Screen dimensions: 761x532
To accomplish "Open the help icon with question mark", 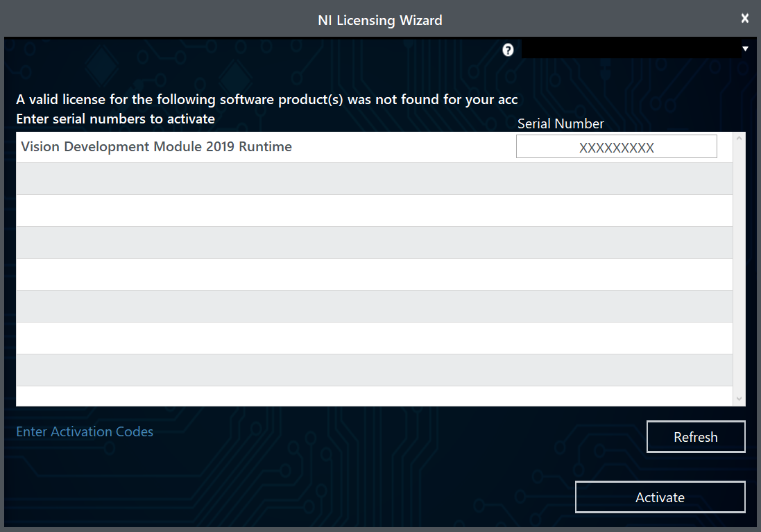I will [507, 49].
